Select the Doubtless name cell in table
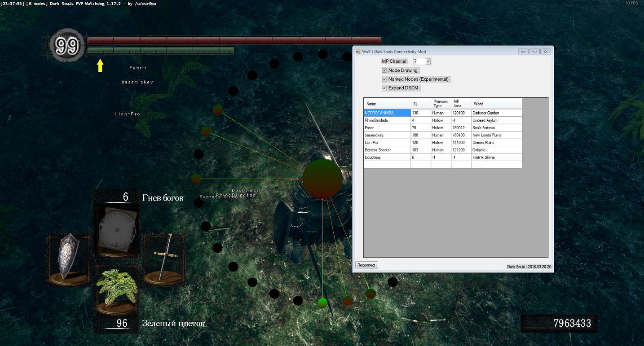The image size is (644, 346). pyautogui.click(x=387, y=158)
